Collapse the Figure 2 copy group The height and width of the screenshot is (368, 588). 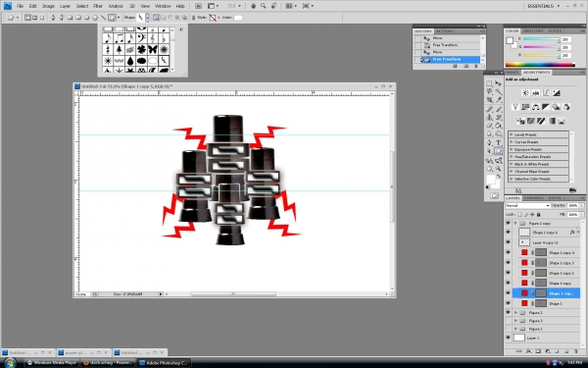(515, 223)
